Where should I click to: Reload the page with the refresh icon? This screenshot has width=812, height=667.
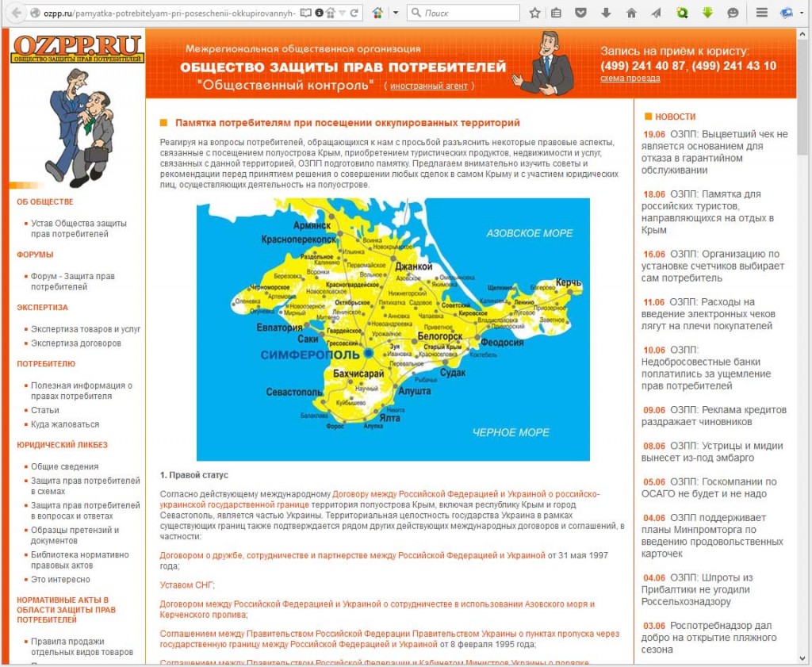pyautogui.click(x=354, y=13)
